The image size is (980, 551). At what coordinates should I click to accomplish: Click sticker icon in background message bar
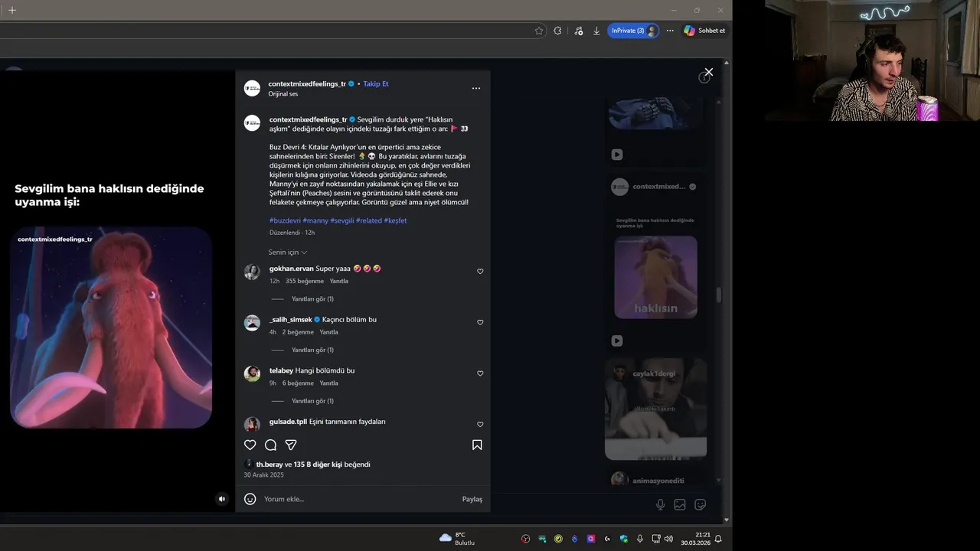click(x=700, y=504)
